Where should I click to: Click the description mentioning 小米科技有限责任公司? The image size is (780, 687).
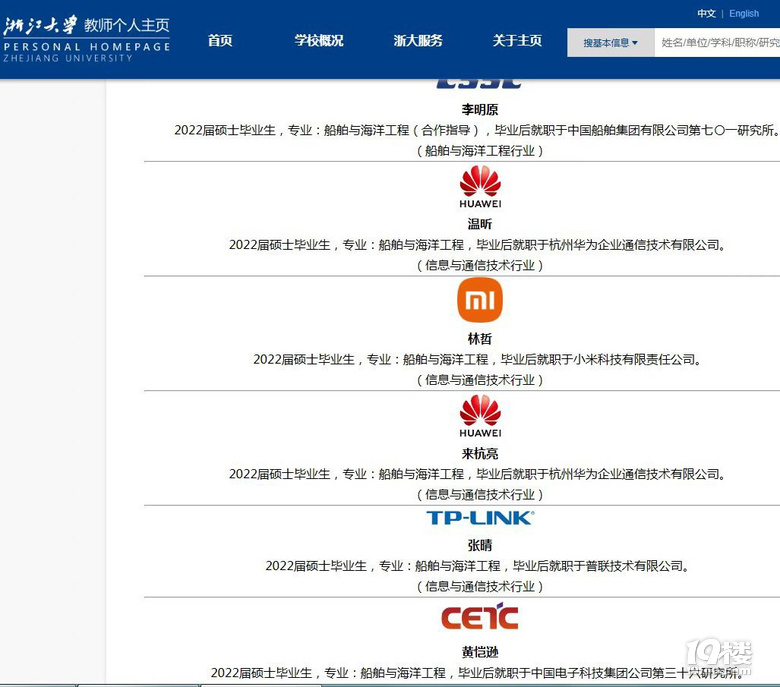(478, 359)
